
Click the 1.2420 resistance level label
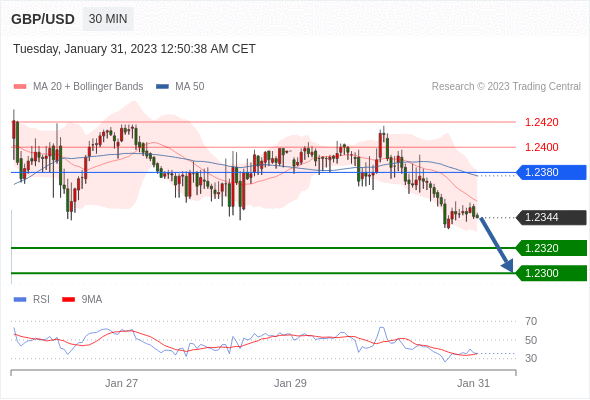(x=541, y=122)
